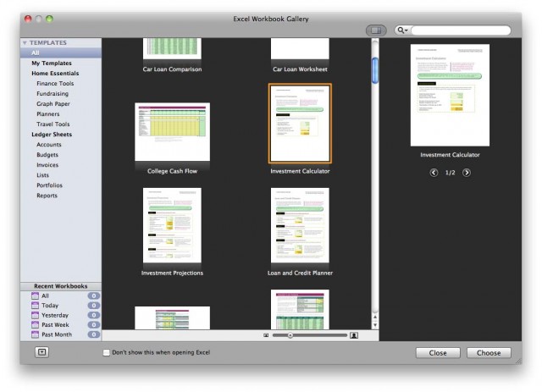Show workbooks from Yesterday
Screen dimensions: 542x392
point(55,315)
